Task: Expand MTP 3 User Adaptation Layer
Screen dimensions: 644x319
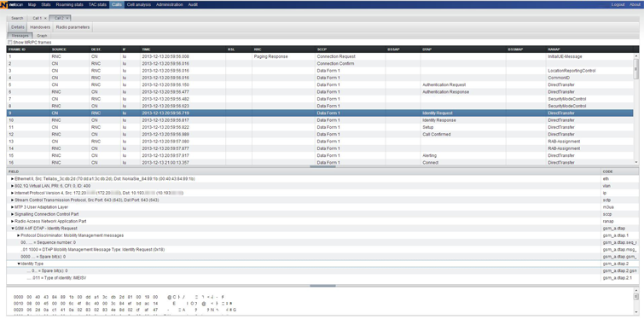Action: click(x=12, y=207)
